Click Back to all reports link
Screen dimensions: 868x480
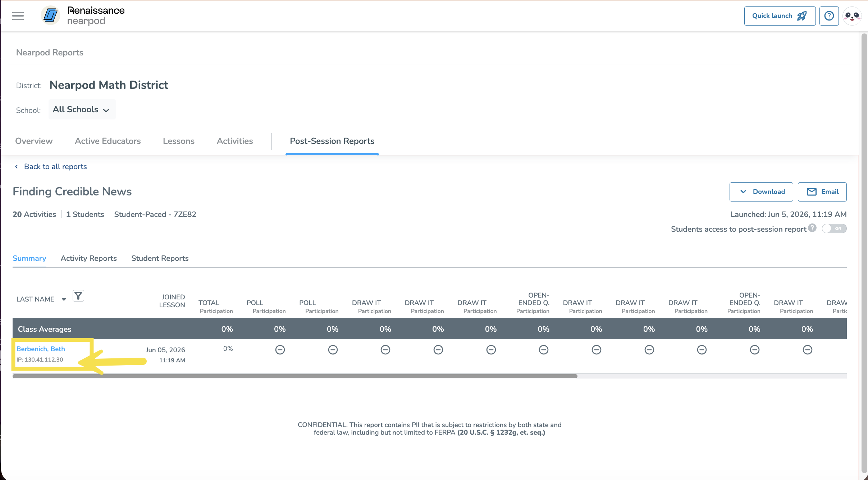51,167
